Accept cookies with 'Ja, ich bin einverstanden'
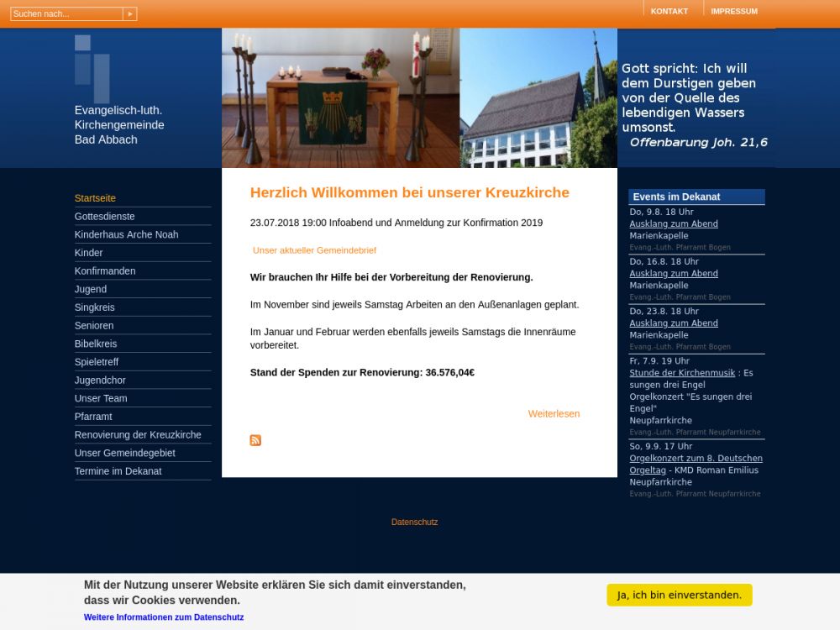This screenshot has height=630, width=840. tap(679, 595)
